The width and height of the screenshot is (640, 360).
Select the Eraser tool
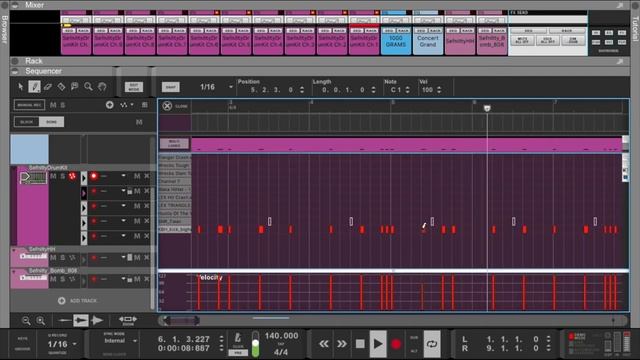[48, 87]
